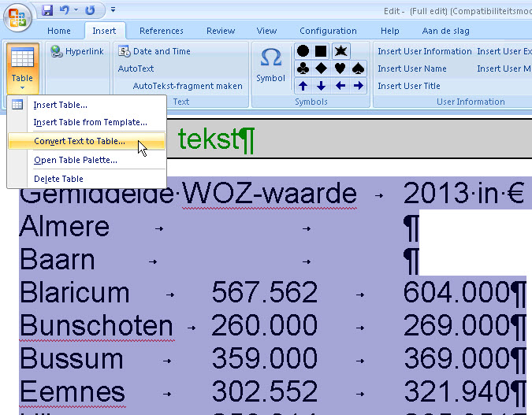
Task: Insert a Hyperlink
Action: click(77, 51)
